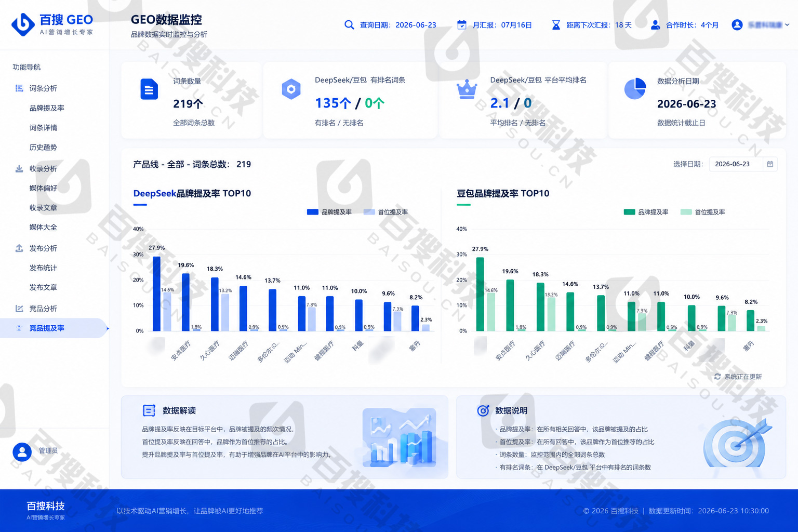Click 月汇报: 07月16日 in header
798x532 pixels.
[x=502, y=25]
